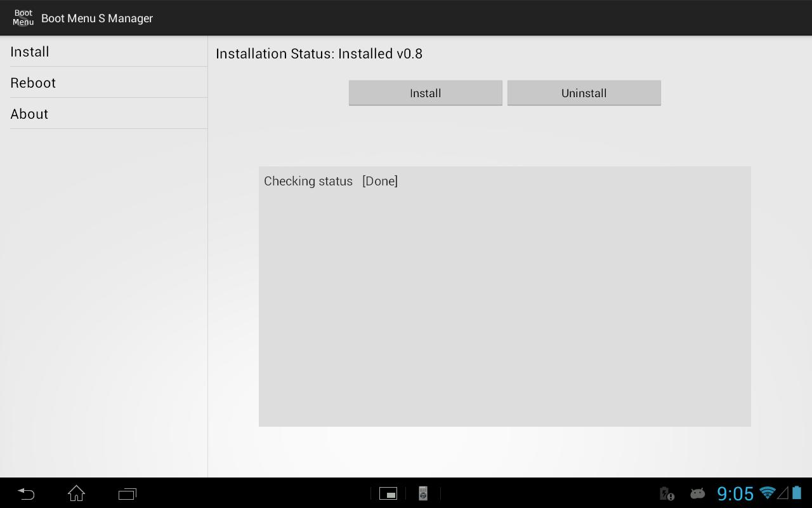Tap the screenshot icon in the navigation bar
Image resolution: width=812 pixels, height=508 pixels.
(x=388, y=493)
